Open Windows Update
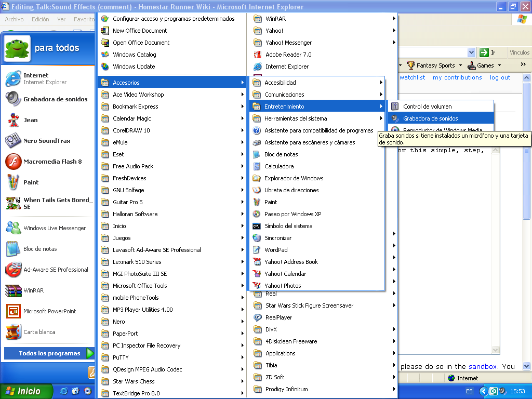 click(171, 66)
